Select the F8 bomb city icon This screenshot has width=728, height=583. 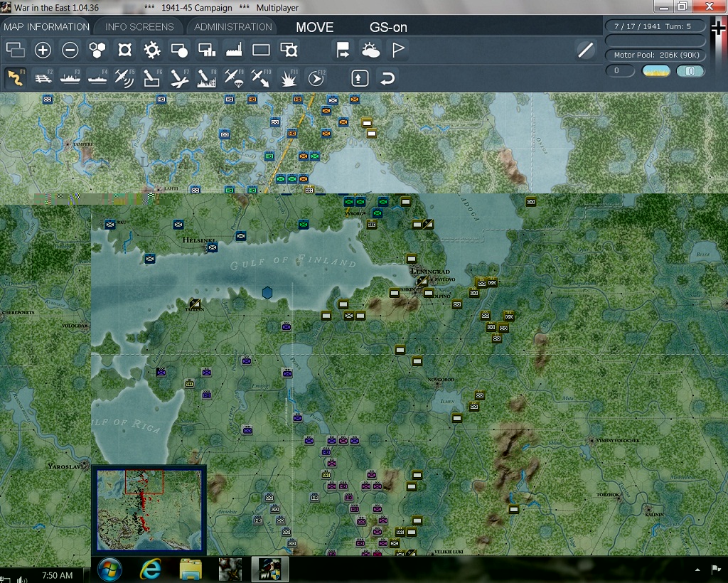tap(207, 77)
